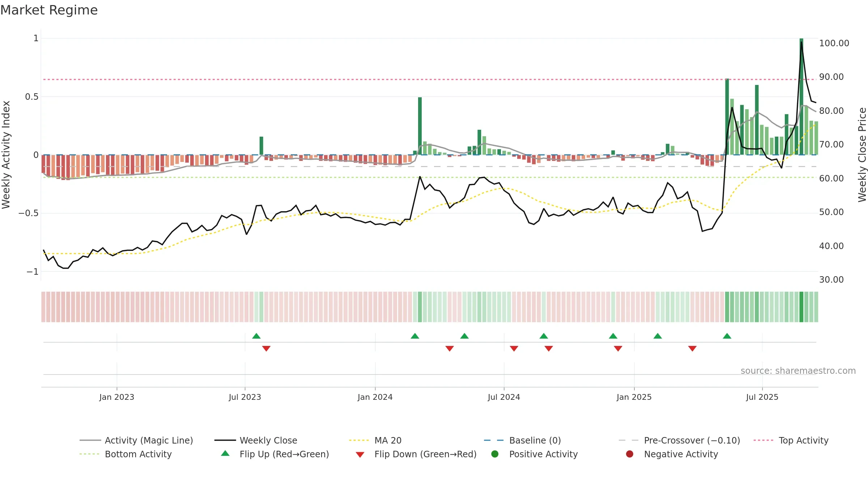Viewport: 868px width, 488px height.
Task: Click the Weekly Close Price axis title
Action: [862, 155]
